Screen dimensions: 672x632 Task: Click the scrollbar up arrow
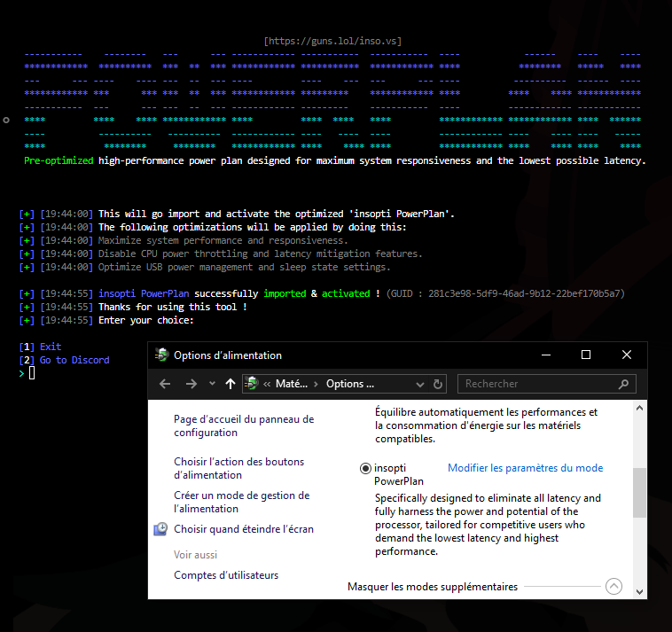[639, 409]
